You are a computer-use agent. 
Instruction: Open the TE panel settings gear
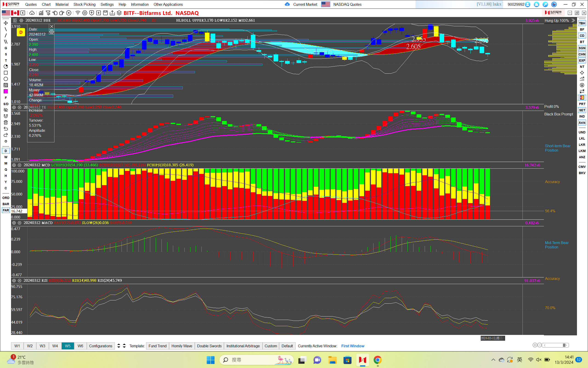tap(14, 107)
